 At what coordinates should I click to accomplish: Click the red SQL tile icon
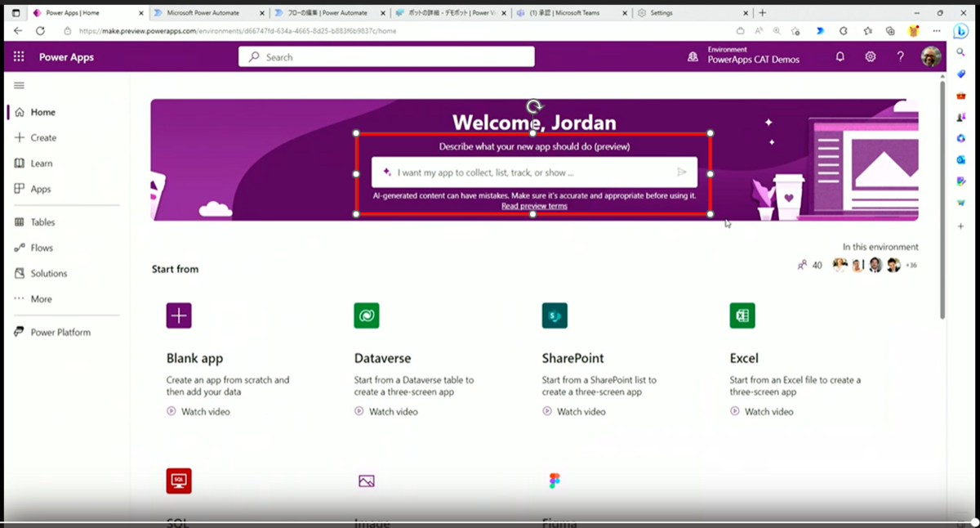point(179,481)
